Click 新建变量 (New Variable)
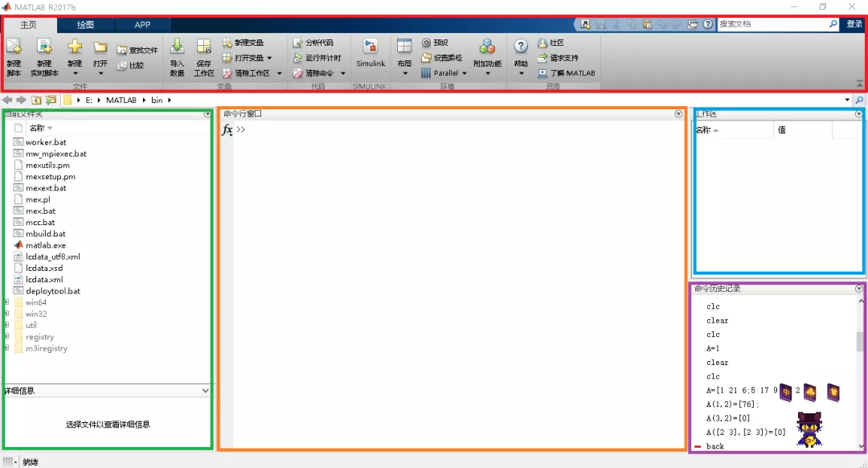The width and height of the screenshot is (868, 468). point(243,43)
